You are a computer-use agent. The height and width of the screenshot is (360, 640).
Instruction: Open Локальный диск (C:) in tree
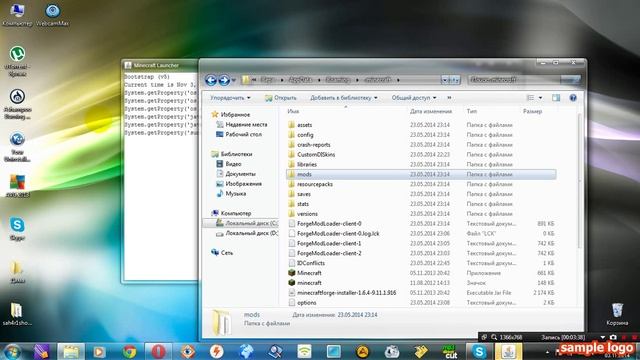(251, 223)
